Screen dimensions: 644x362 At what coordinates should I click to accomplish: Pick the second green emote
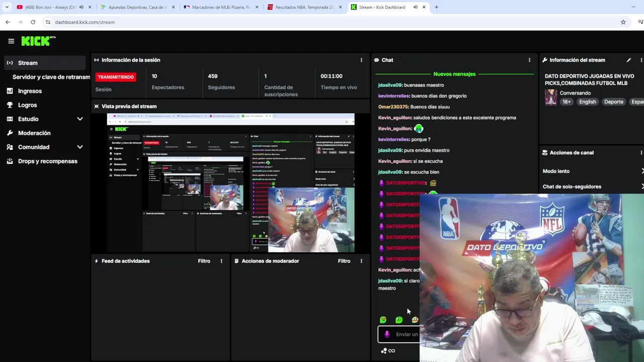tap(399, 320)
